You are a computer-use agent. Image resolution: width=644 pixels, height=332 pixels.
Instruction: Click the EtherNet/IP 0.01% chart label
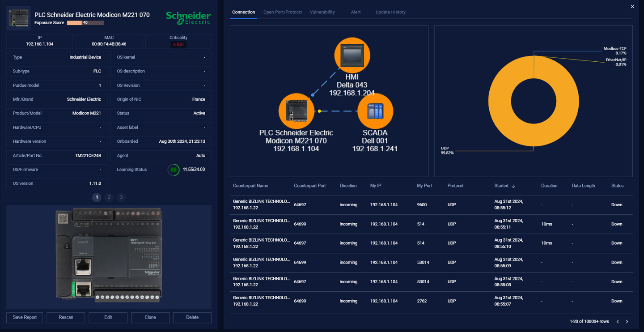point(616,62)
